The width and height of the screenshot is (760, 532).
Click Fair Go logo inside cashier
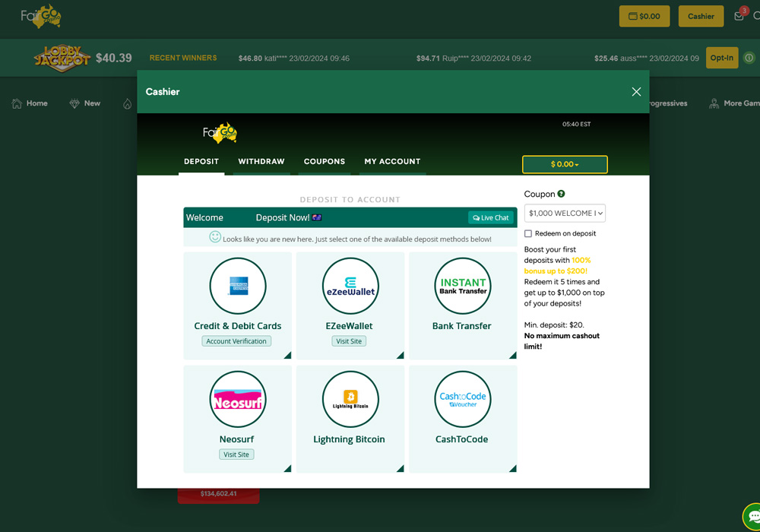click(220, 133)
